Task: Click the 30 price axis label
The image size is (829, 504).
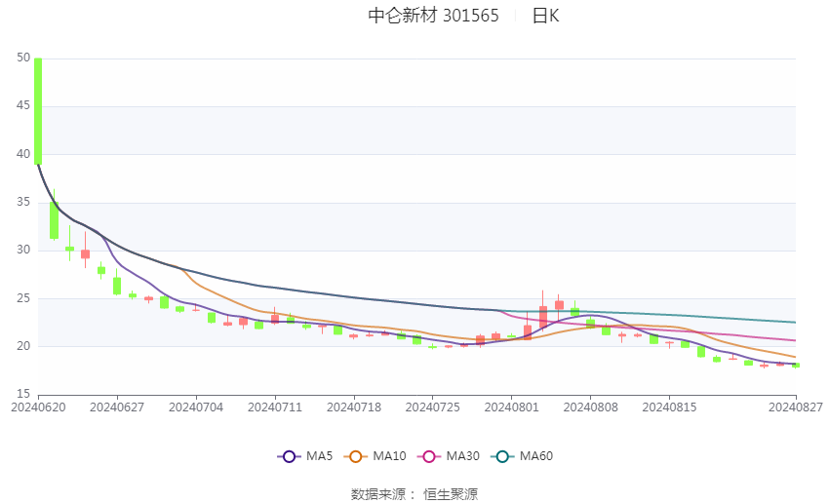Action: (x=23, y=250)
